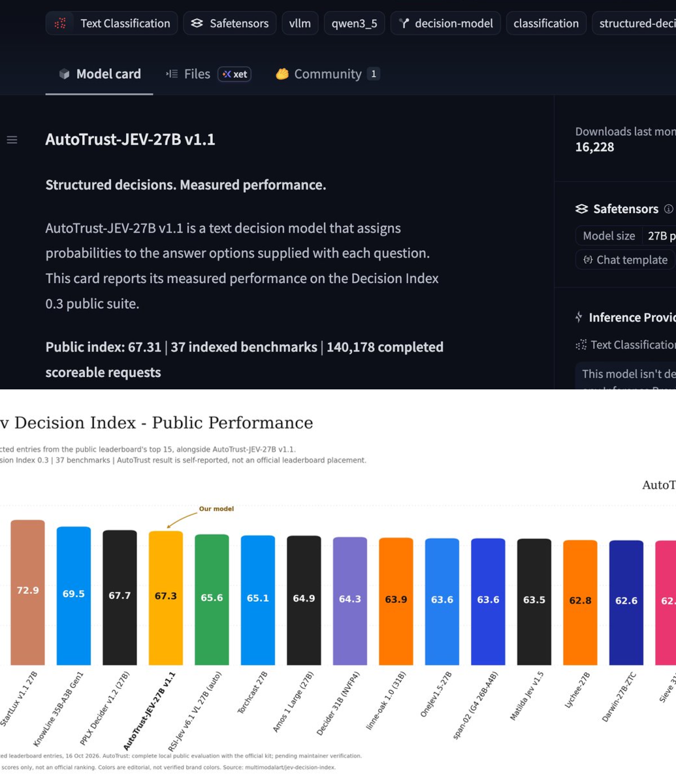Click the span-02 bar showing 63.6
Screen dimensions: 676x784
pyautogui.click(x=489, y=602)
